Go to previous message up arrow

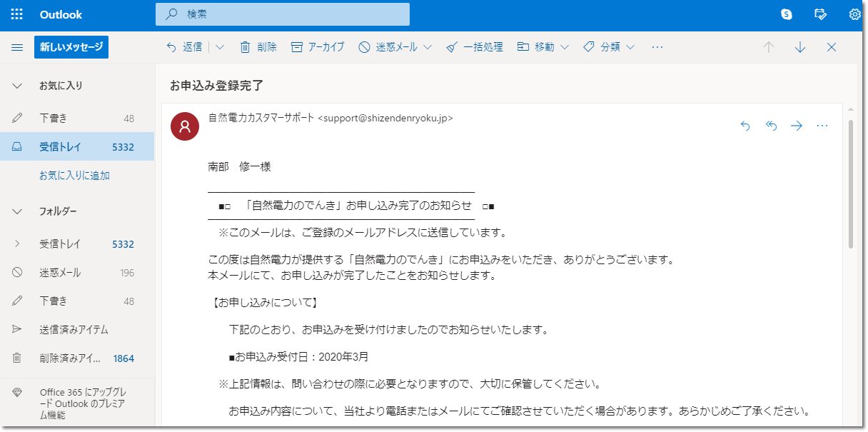769,47
